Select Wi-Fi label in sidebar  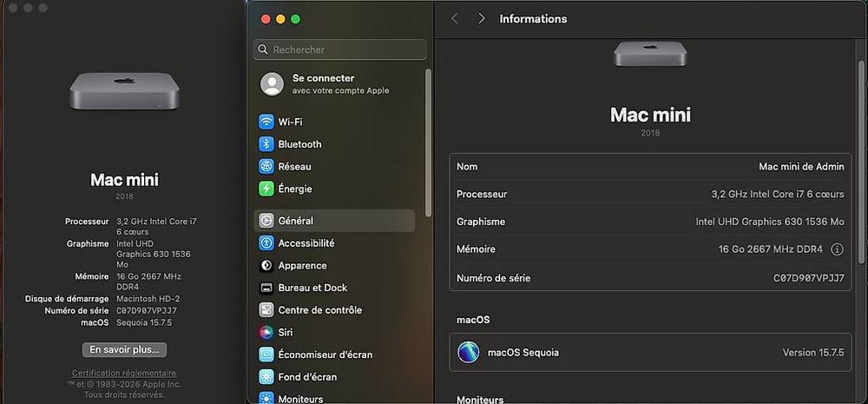pos(290,122)
